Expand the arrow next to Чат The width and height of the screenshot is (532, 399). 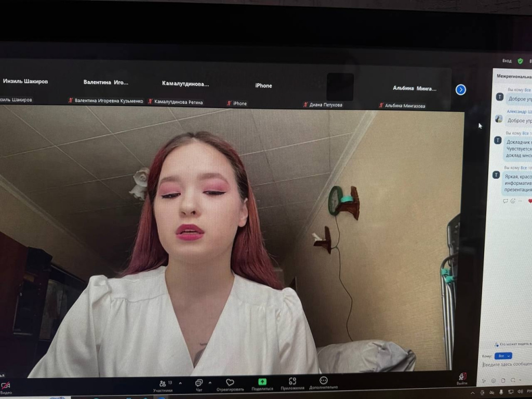click(x=210, y=383)
